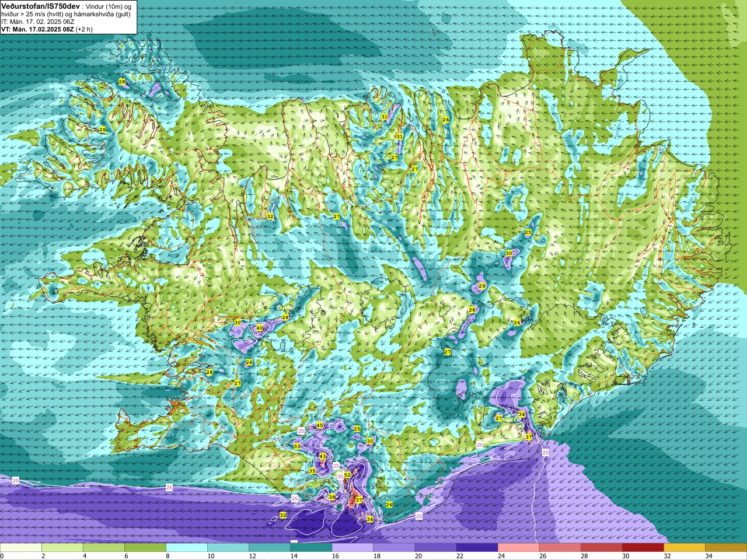This screenshot has height=560, width=747.
Task: Click the white 25 contour label at far left
Action: pyautogui.click(x=15, y=480)
